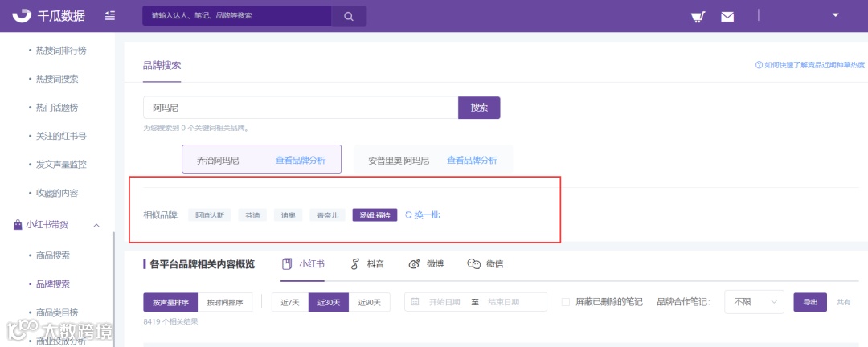
Task: Open the mail messages icon
Action: (x=727, y=17)
